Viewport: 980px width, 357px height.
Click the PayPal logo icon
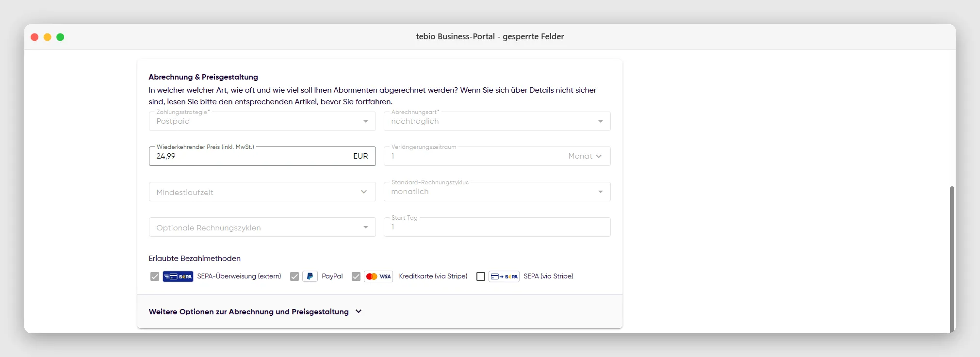310,276
